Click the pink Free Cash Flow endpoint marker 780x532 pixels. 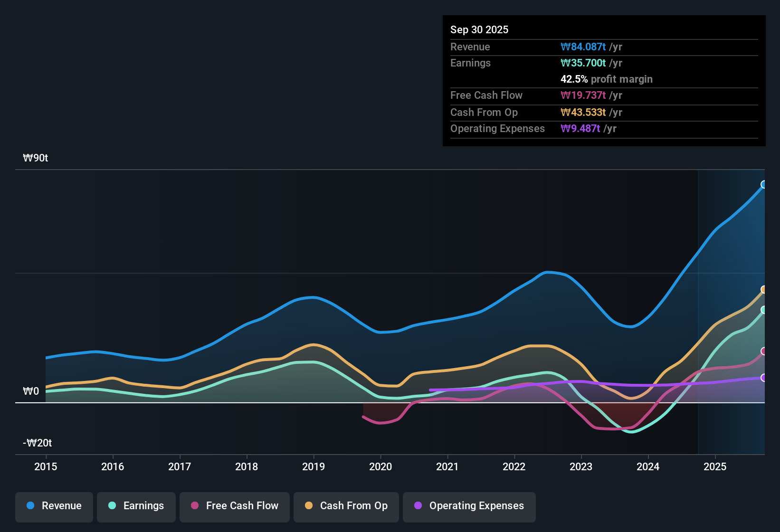tap(764, 351)
